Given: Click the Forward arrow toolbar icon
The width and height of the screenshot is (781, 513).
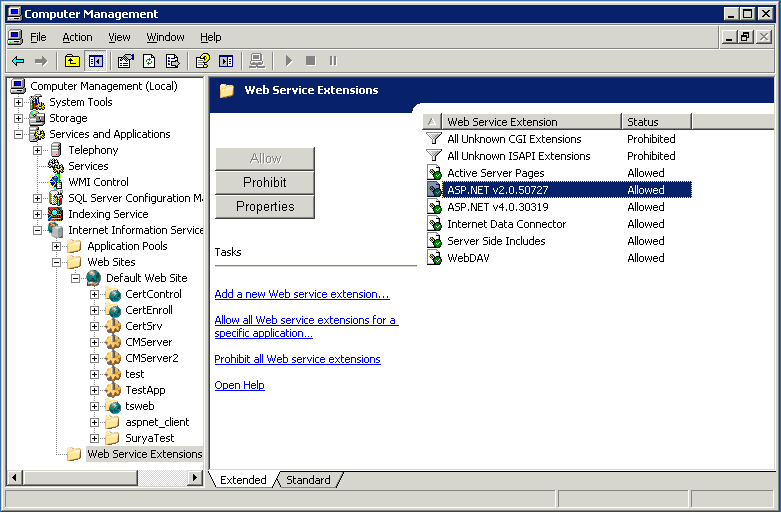Looking at the screenshot, I should point(41,61).
